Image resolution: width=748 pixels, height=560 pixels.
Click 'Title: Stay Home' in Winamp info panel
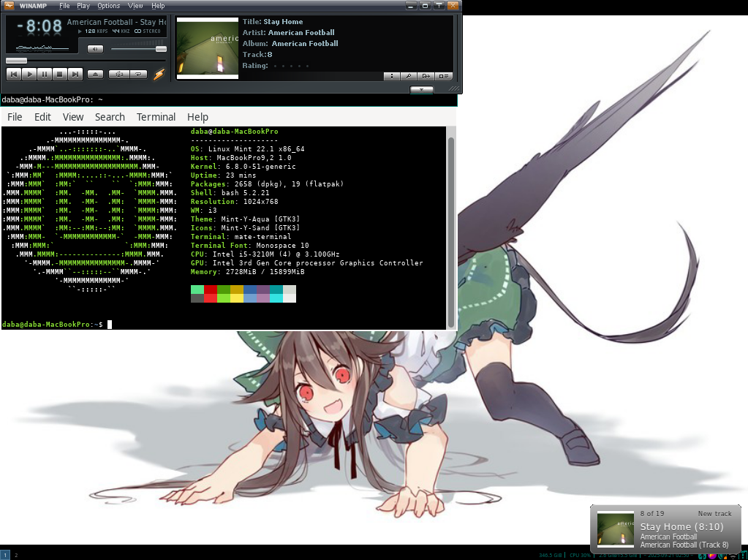(x=273, y=21)
